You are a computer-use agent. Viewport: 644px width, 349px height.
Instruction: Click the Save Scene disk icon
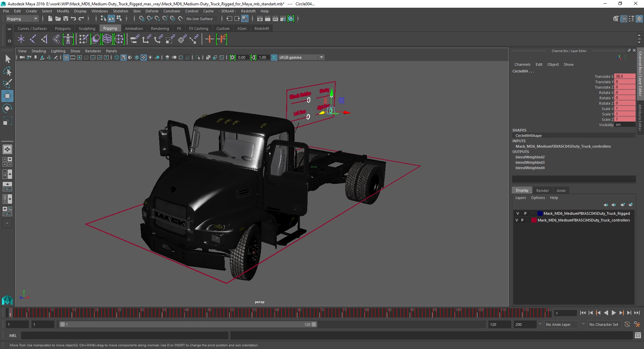(66, 19)
